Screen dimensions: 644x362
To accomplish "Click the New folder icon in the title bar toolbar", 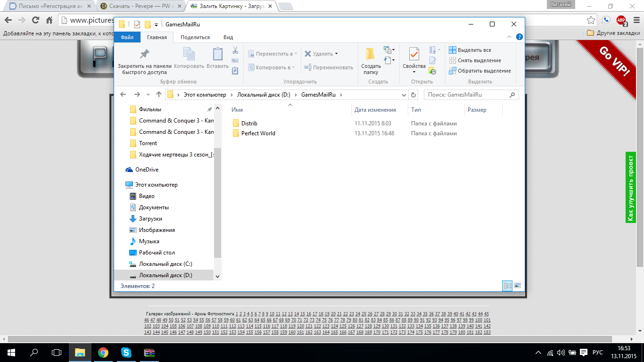I will pyautogui.click(x=148, y=24).
